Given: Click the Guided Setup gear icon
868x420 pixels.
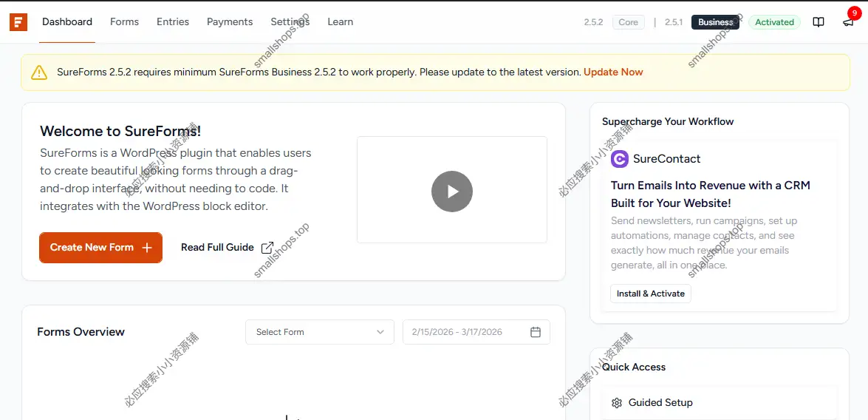Looking at the screenshot, I should [x=617, y=403].
